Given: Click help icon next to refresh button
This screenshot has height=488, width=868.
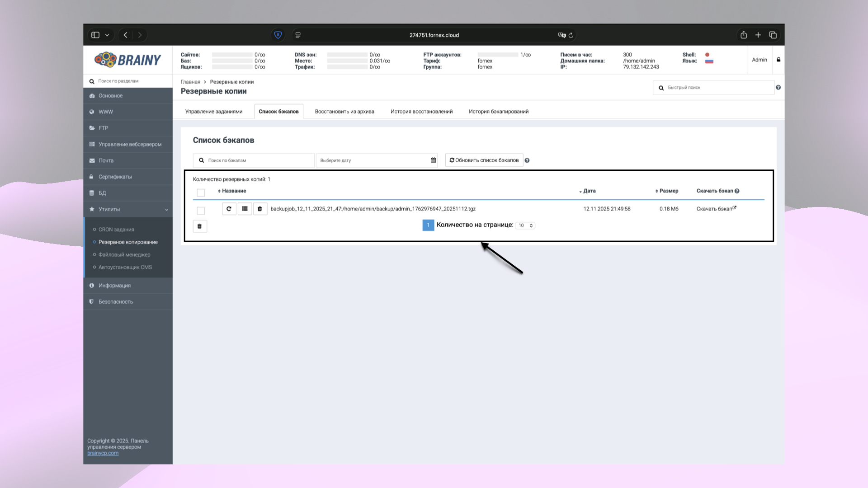Looking at the screenshot, I should tap(527, 160).
